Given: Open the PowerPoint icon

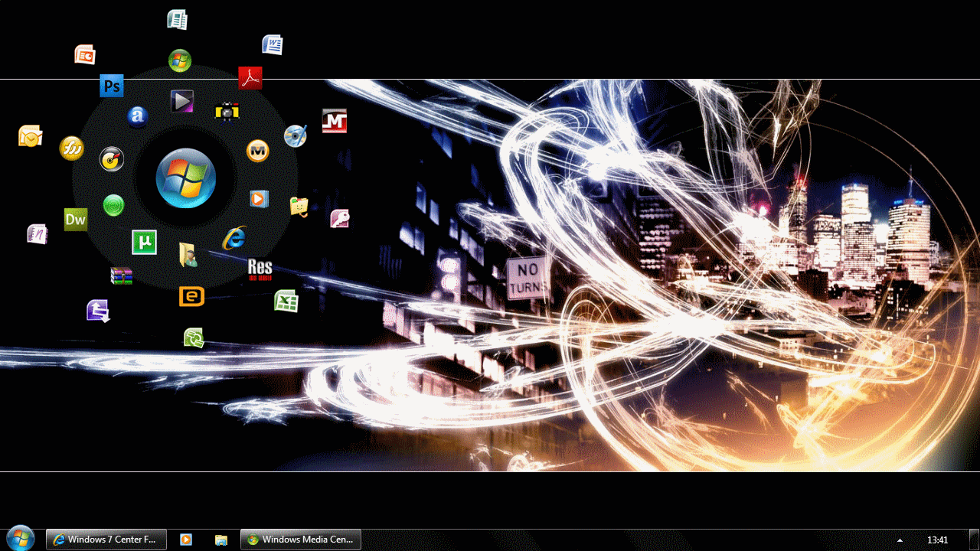Looking at the screenshot, I should tap(85, 54).
